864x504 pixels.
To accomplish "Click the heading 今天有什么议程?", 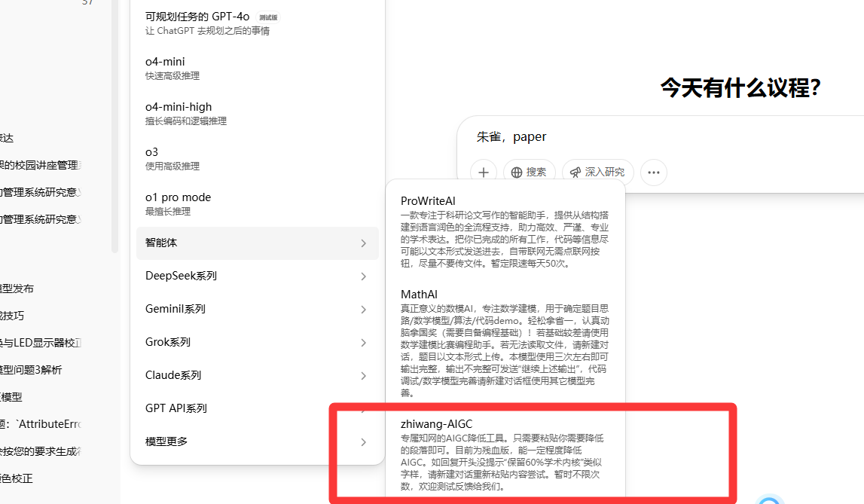I will (x=740, y=88).
